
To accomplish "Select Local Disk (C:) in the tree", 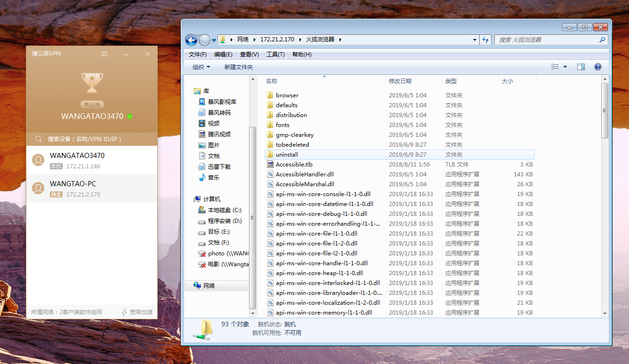I will (224, 210).
